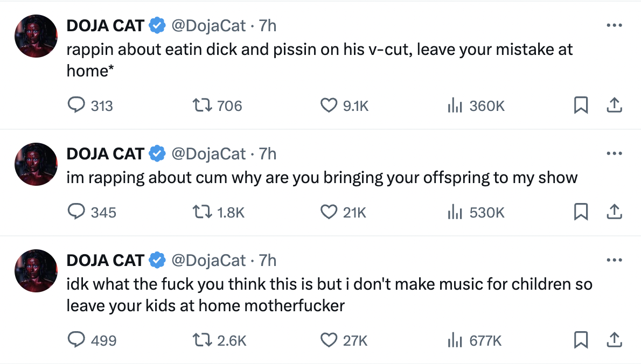Click the profile avatar on the second tweet

(x=36, y=164)
